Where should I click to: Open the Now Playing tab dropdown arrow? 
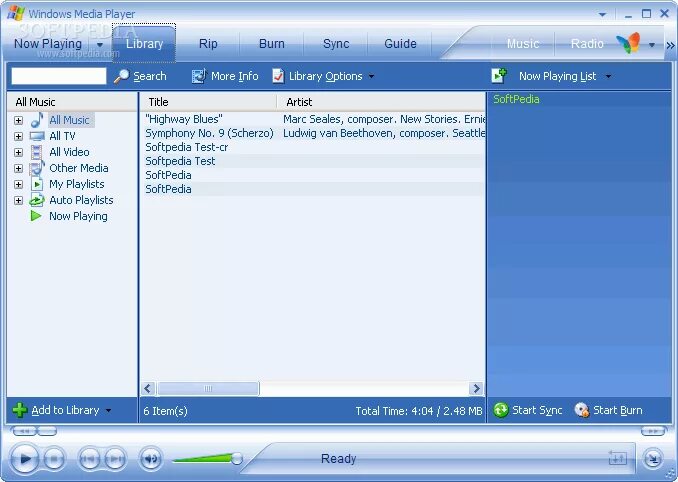(x=100, y=45)
